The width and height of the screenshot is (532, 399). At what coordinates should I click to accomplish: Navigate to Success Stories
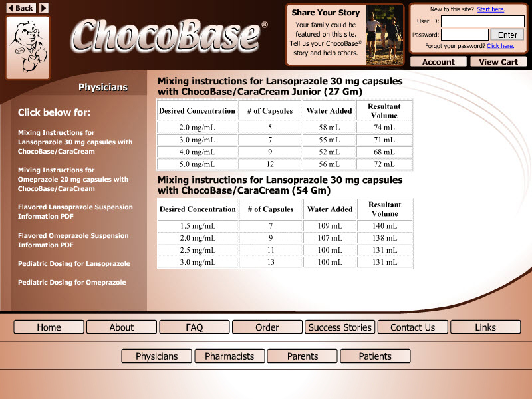click(340, 327)
